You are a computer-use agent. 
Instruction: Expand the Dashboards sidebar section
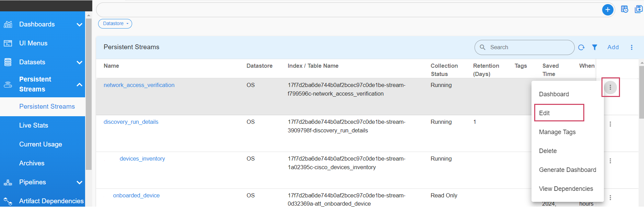(x=79, y=24)
